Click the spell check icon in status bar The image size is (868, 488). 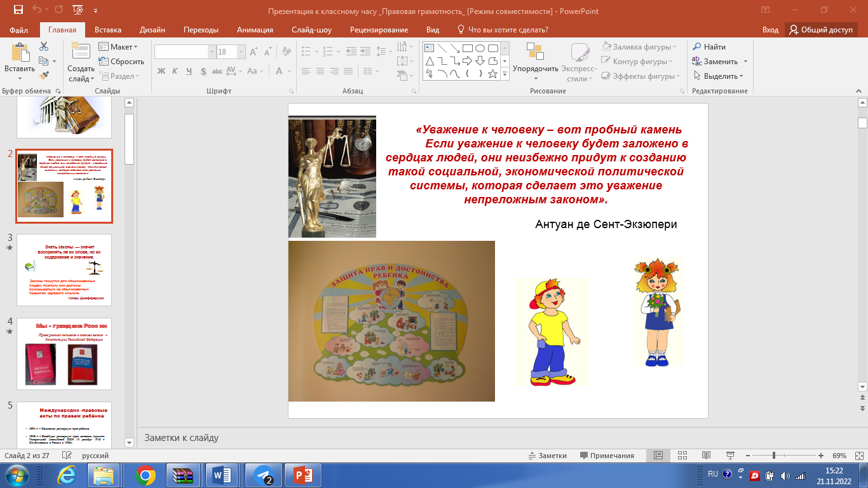click(x=65, y=456)
